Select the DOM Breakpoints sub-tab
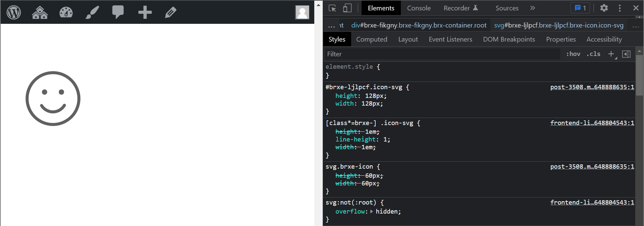 [x=509, y=39]
